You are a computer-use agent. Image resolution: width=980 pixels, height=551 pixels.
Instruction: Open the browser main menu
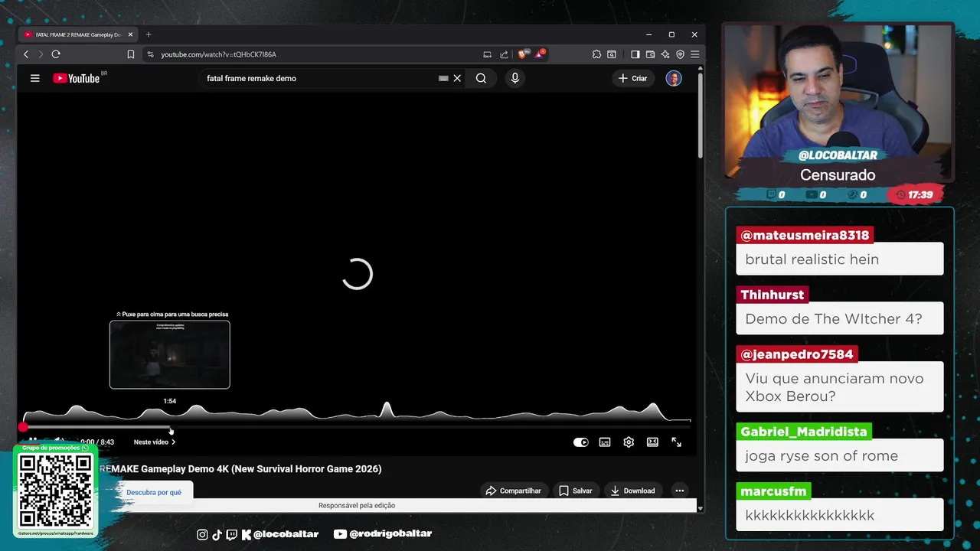pos(694,54)
